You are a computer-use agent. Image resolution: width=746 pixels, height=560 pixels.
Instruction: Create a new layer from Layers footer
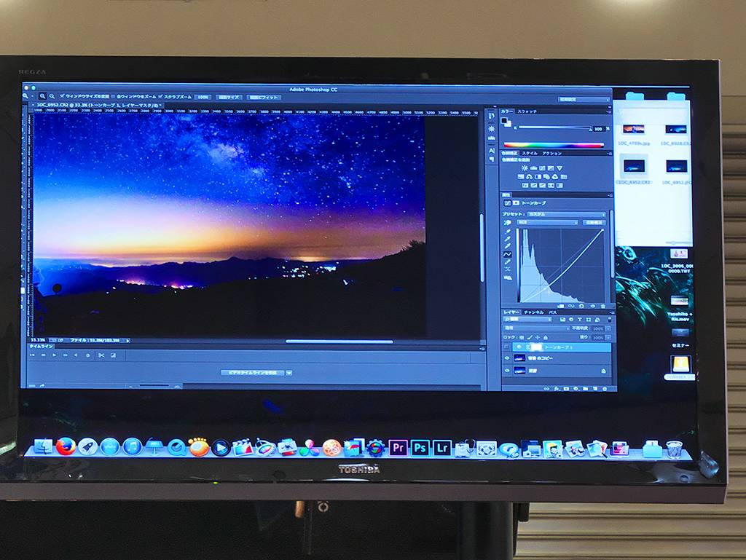pyautogui.click(x=595, y=389)
